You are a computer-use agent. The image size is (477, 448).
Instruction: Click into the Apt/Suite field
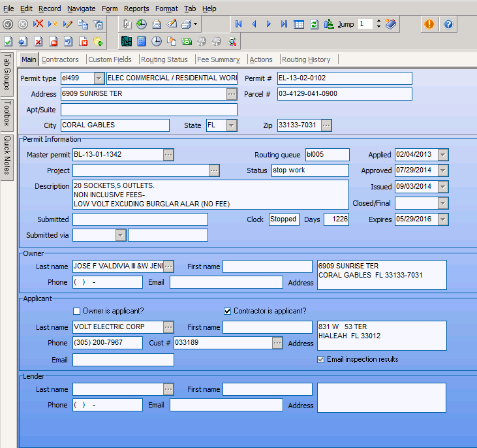(x=149, y=110)
